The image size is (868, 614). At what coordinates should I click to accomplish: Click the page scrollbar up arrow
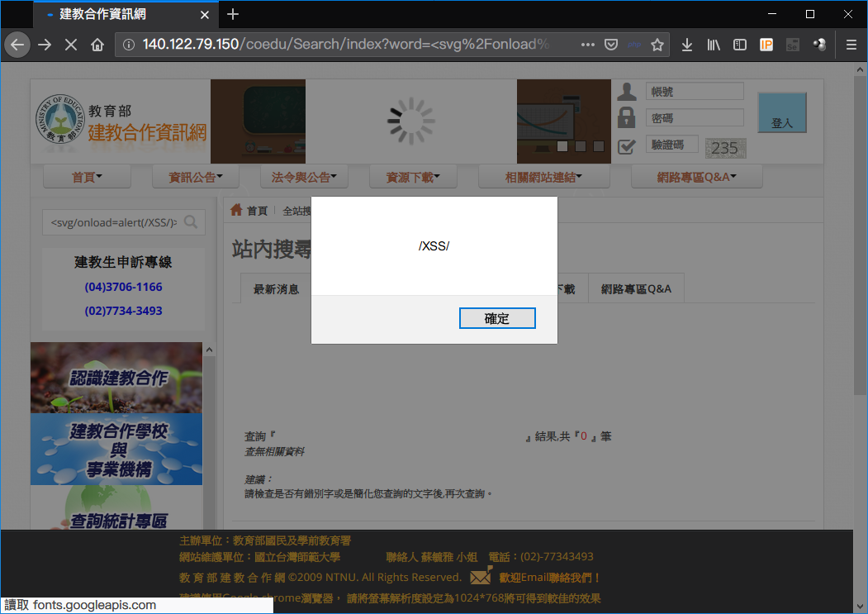pyautogui.click(x=860, y=69)
